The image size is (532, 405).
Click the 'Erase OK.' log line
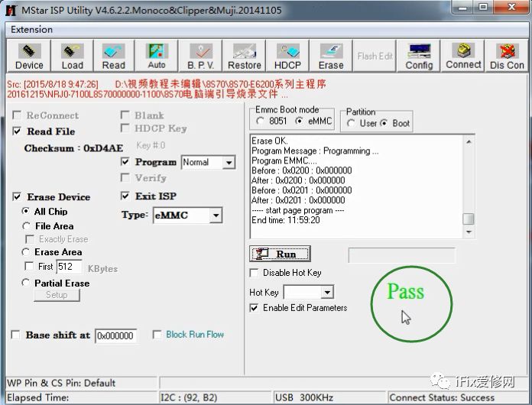pos(269,141)
